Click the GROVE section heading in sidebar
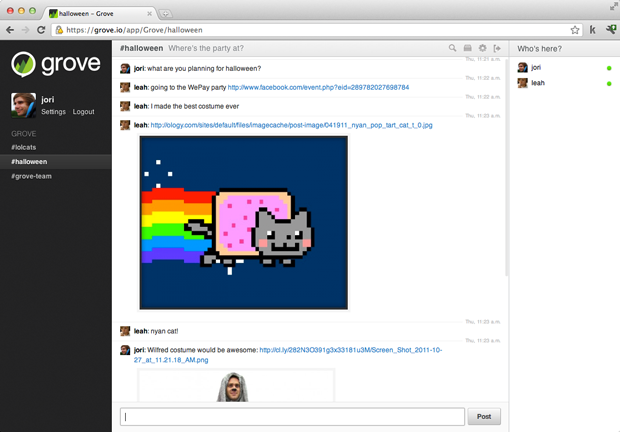 pos(24,134)
